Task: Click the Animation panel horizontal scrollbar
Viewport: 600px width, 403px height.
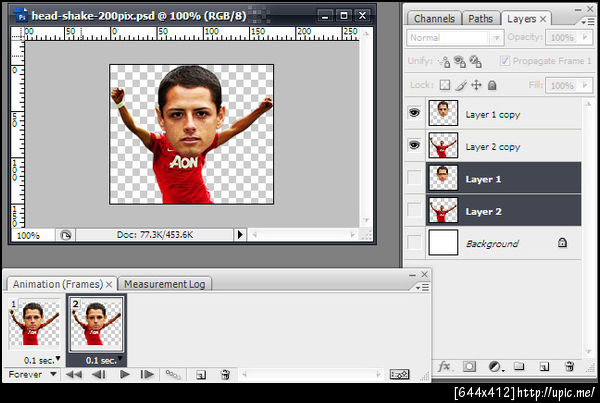Action: pyautogui.click(x=311, y=374)
